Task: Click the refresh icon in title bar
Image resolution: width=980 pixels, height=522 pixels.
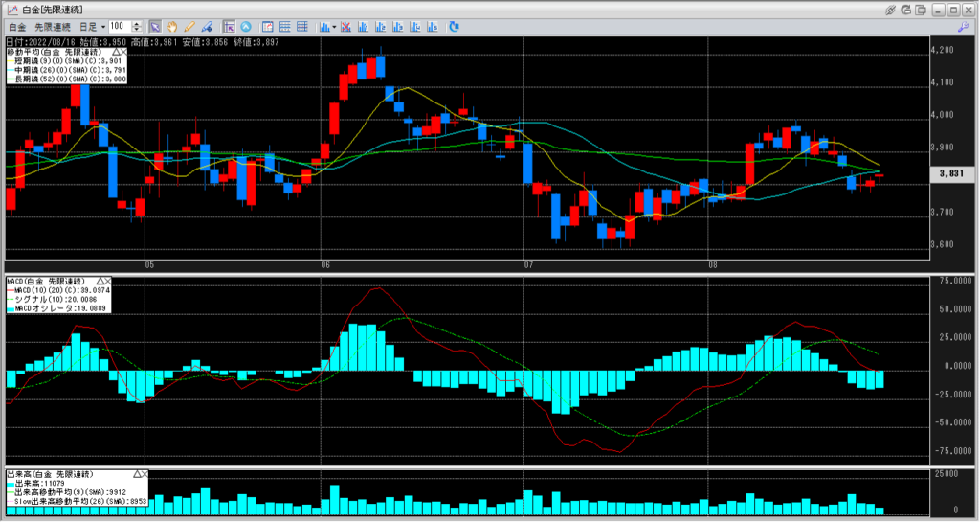Action: point(906,10)
